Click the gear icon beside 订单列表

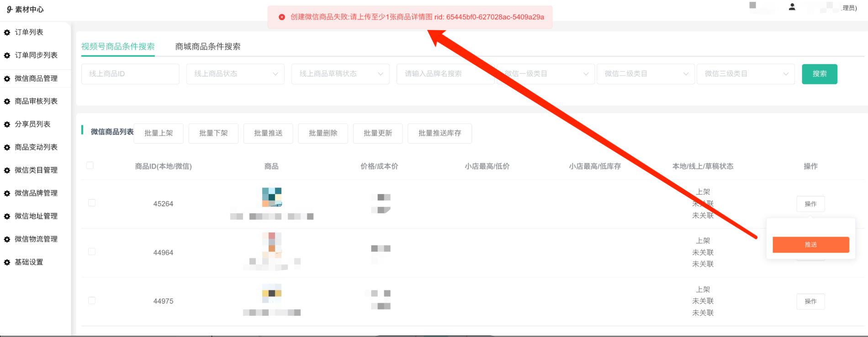coord(7,32)
